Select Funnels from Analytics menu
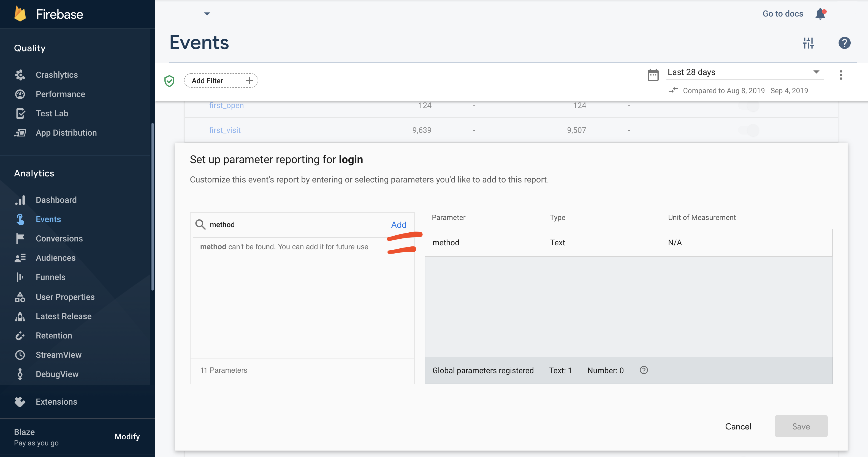The height and width of the screenshot is (457, 868). click(x=50, y=276)
